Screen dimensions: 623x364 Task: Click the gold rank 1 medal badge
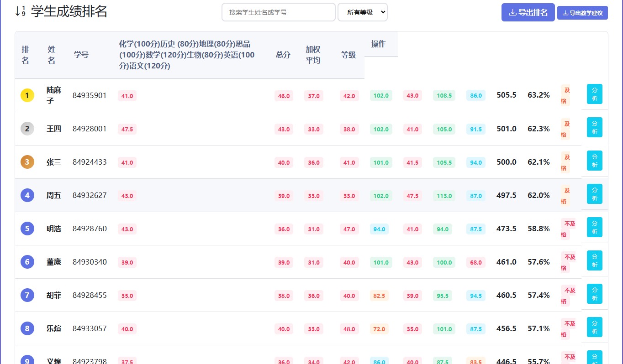[x=27, y=95]
